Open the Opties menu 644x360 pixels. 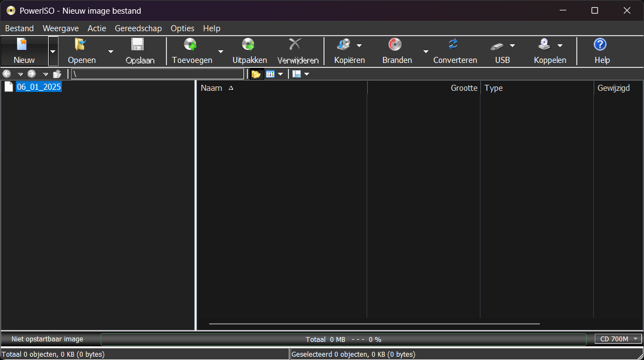(182, 28)
